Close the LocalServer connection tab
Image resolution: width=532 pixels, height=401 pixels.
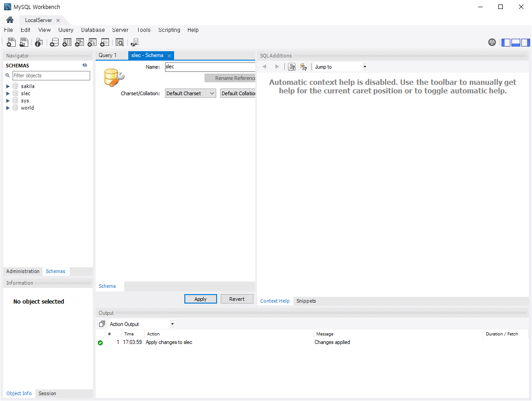(58, 20)
